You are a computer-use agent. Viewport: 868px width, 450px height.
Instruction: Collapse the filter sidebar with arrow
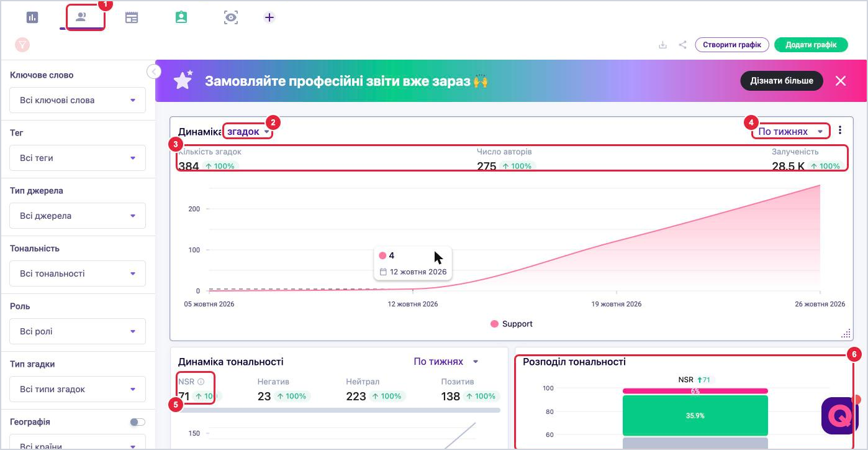[154, 71]
